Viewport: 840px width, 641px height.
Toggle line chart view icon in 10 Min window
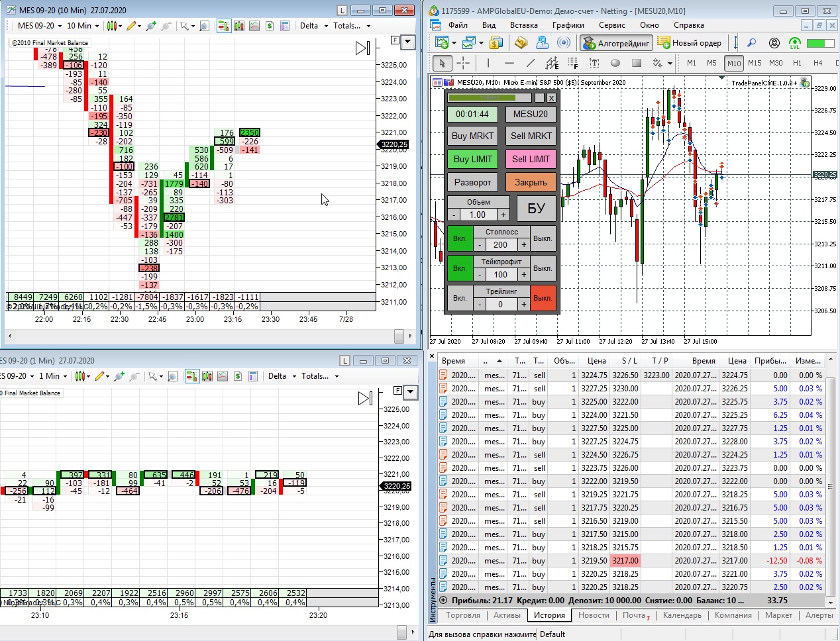tap(254, 26)
